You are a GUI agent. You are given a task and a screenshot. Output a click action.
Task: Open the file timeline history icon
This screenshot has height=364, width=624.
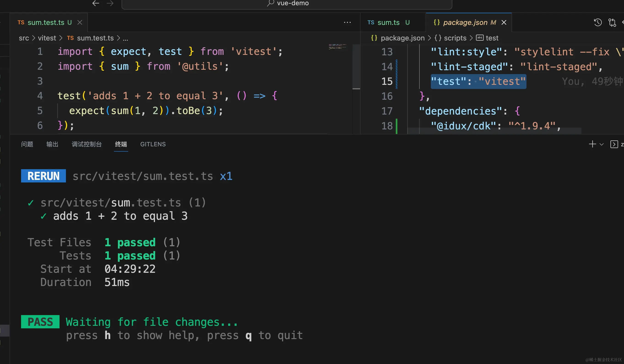(x=597, y=22)
